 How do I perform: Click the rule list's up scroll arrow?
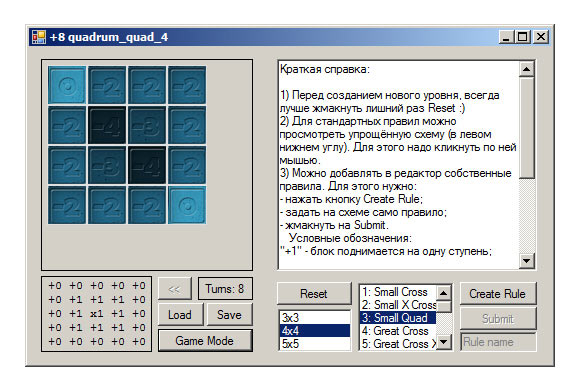[x=444, y=293]
